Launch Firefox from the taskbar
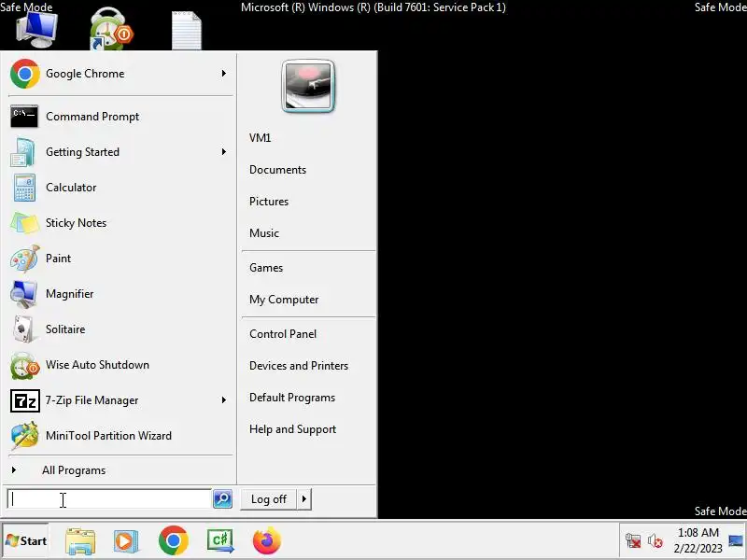 [267, 541]
